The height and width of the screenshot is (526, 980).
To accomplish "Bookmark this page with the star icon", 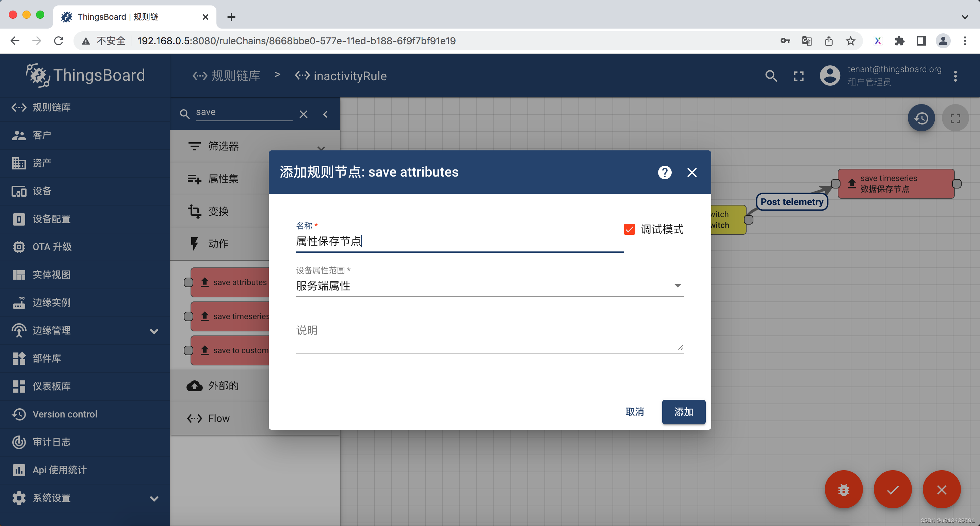I will (x=851, y=41).
